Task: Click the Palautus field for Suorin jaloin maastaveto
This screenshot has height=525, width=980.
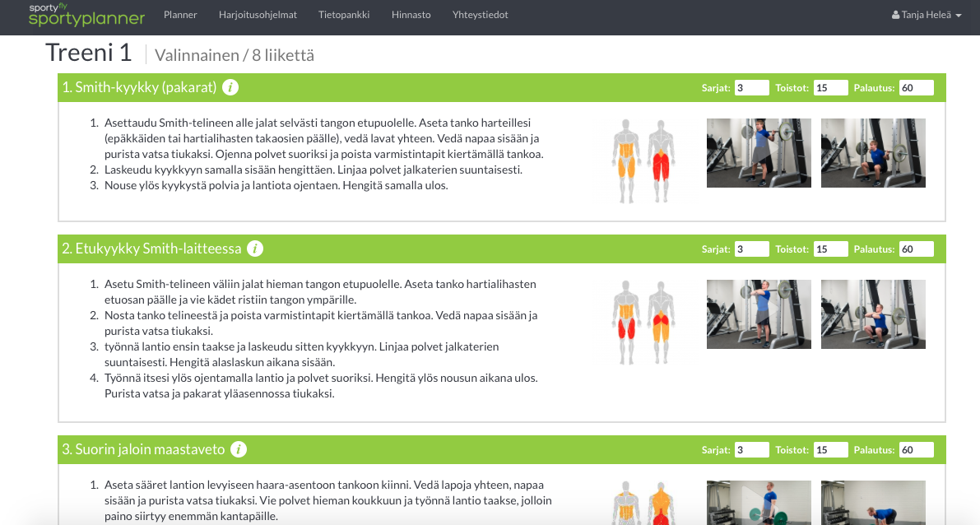Action: pos(917,449)
